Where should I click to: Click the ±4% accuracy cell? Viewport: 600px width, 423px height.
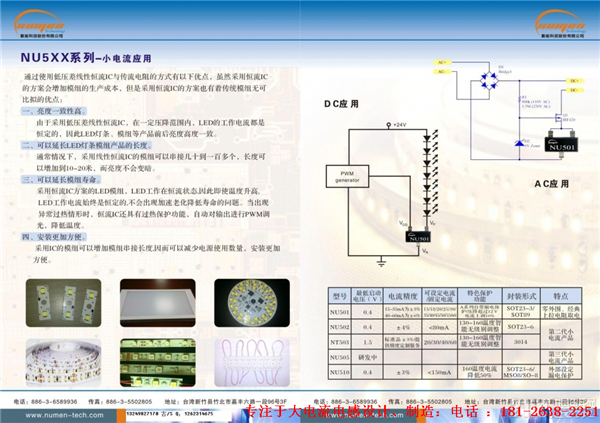403,327
